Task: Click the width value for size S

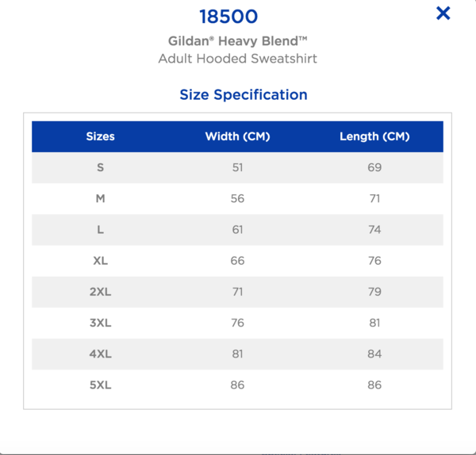Action: [x=237, y=167]
